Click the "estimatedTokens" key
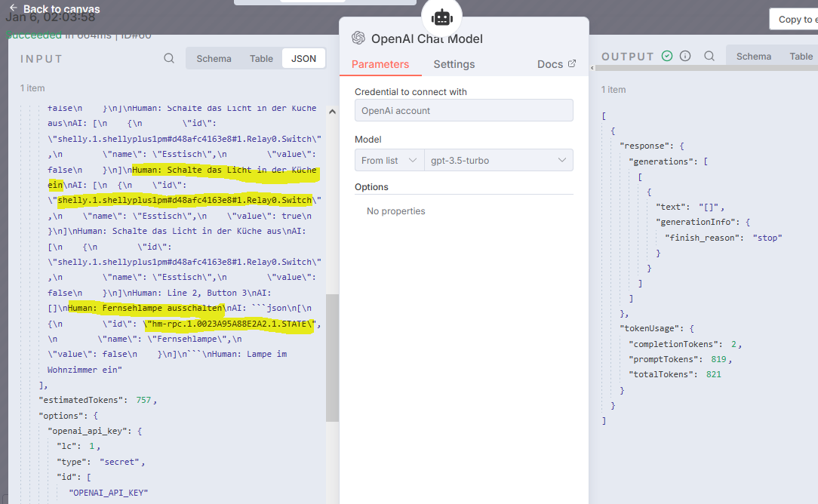Screen dimensions: 818x504 81,400
